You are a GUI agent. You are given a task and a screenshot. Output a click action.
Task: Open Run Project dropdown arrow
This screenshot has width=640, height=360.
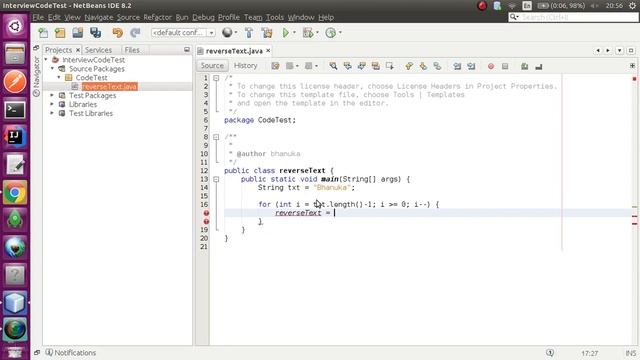click(294, 33)
